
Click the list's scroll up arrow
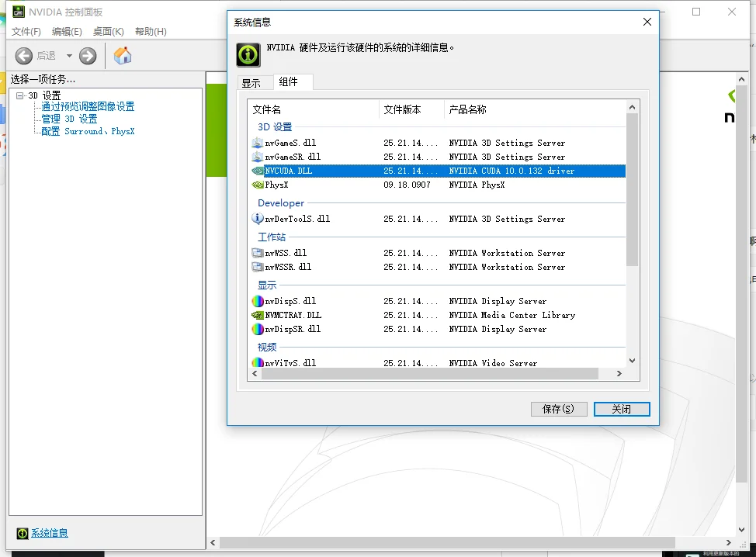[x=632, y=107]
